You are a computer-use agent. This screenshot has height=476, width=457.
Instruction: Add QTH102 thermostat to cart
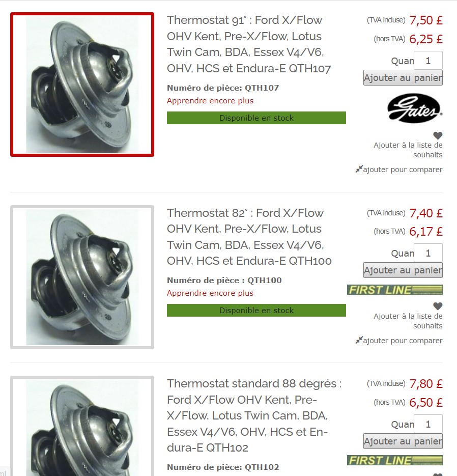[x=403, y=441]
